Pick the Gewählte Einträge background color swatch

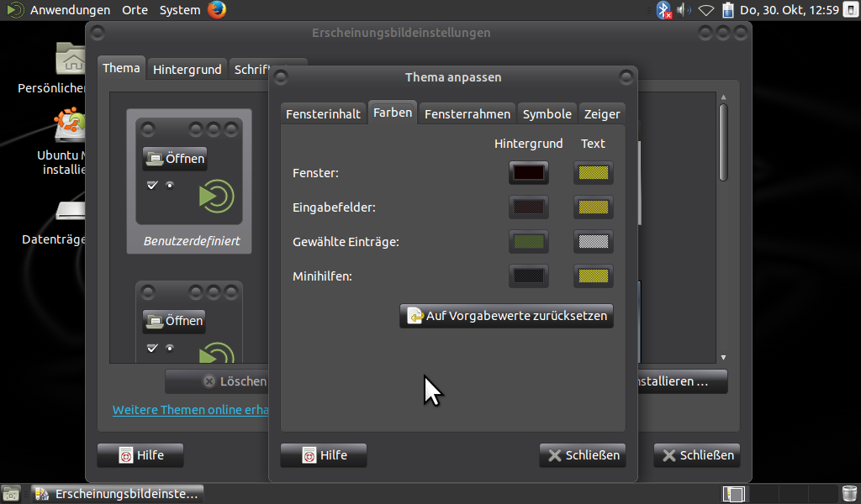(529, 241)
